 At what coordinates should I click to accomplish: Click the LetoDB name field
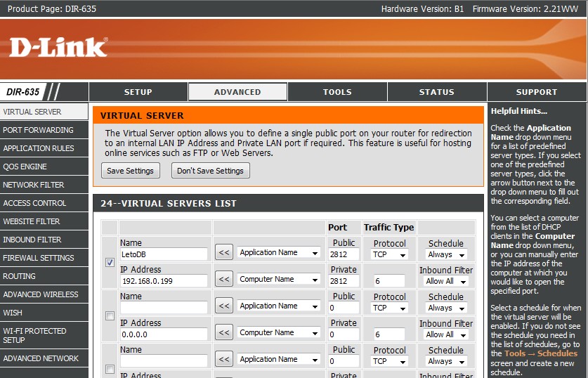click(164, 254)
